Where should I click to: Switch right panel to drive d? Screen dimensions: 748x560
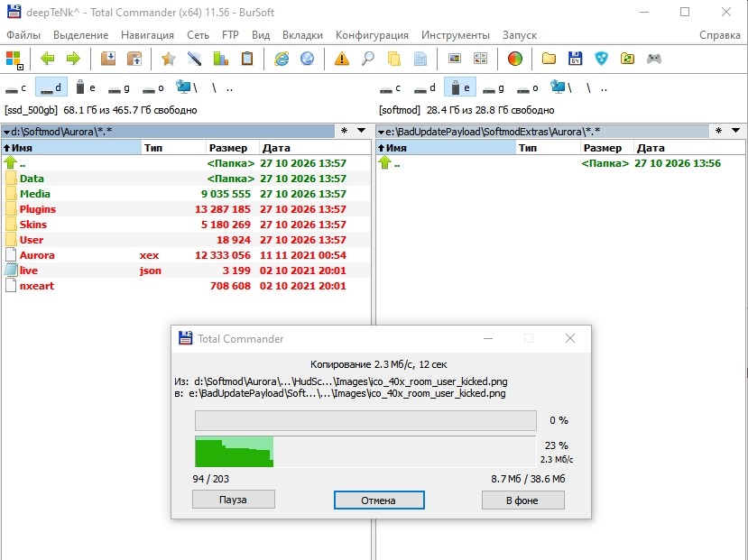(425, 88)
